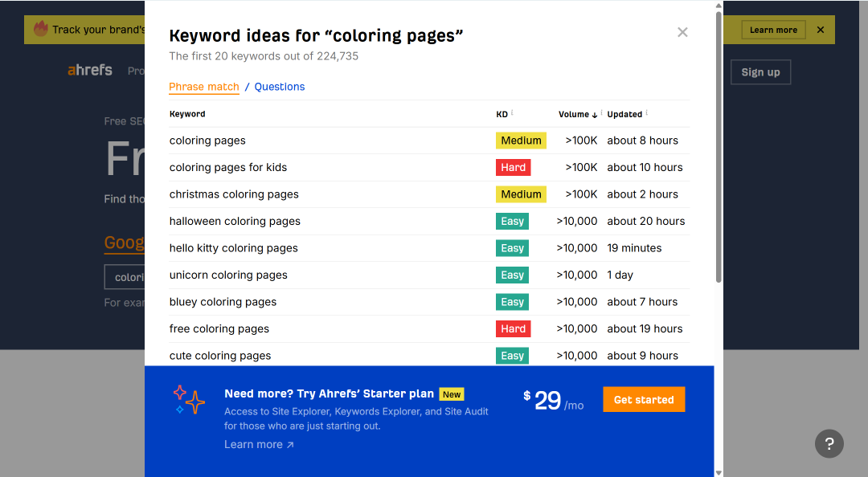
Task: Select 'cute coloring pages' keyword
Action: [x=220, y=356]
